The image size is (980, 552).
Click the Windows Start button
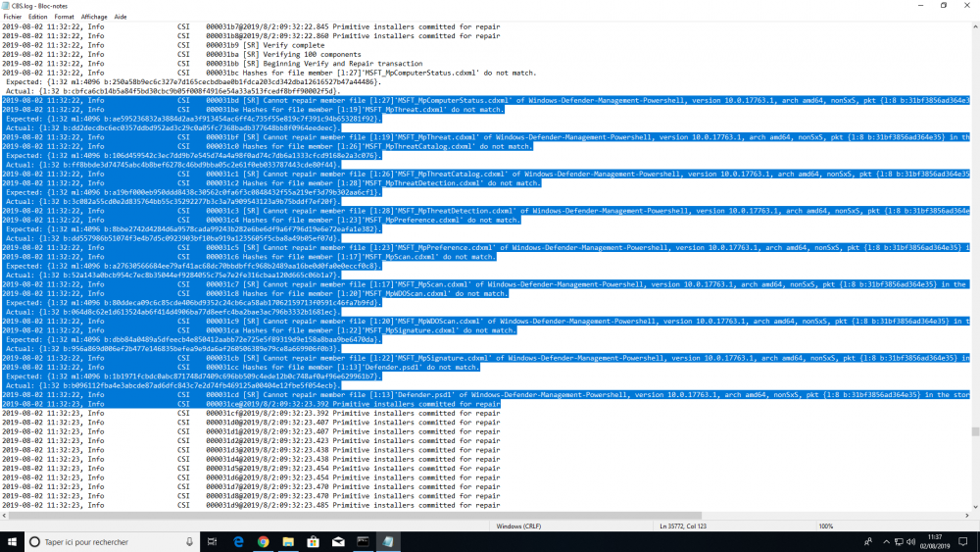pyautogui.click(x=12, y=542)
